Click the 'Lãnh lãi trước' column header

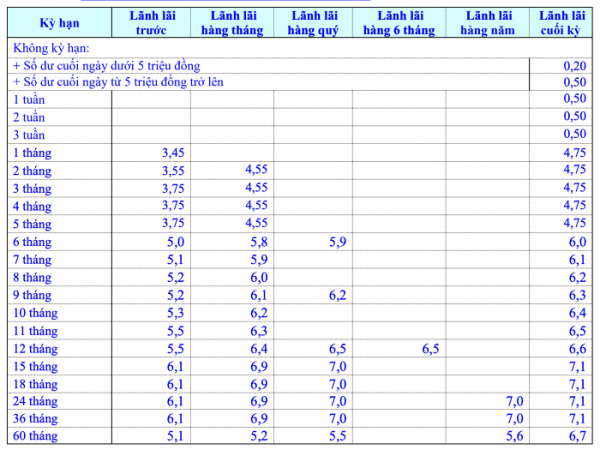coord(152,23)
